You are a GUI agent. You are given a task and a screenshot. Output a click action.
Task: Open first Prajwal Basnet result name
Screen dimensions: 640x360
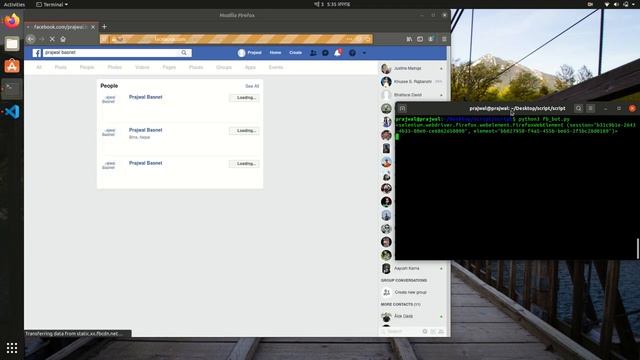[x=146, y=97]
